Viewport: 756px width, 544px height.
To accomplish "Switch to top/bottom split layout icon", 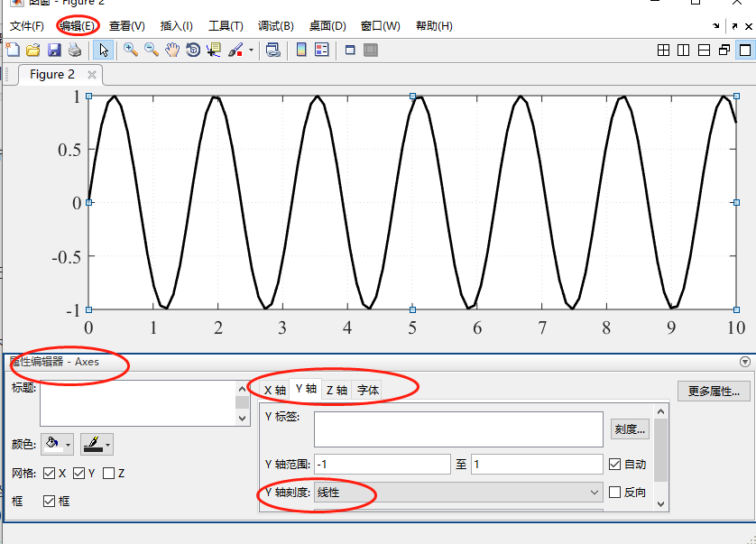I will (x=704, y=50).
